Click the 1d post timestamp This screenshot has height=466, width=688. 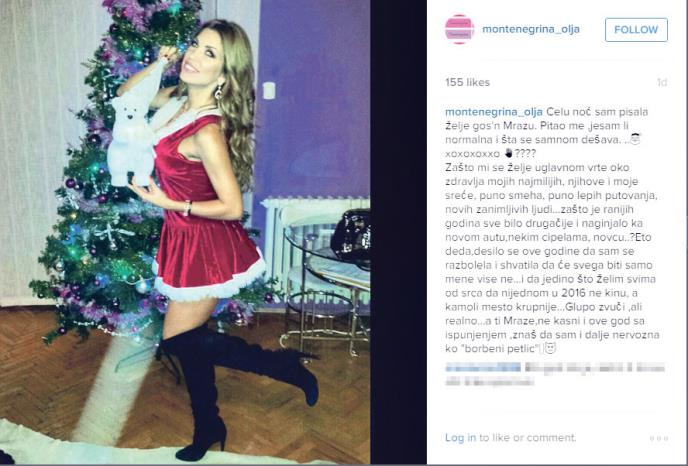tap(662, 82)
